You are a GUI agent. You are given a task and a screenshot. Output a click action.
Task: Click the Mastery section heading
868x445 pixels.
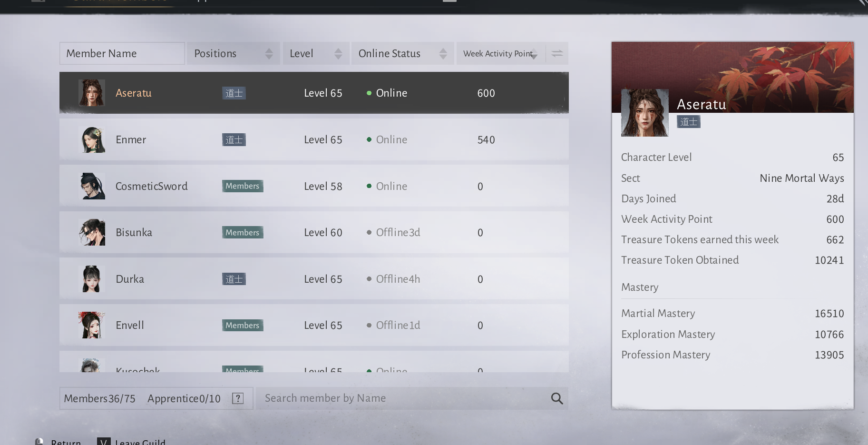640,287
